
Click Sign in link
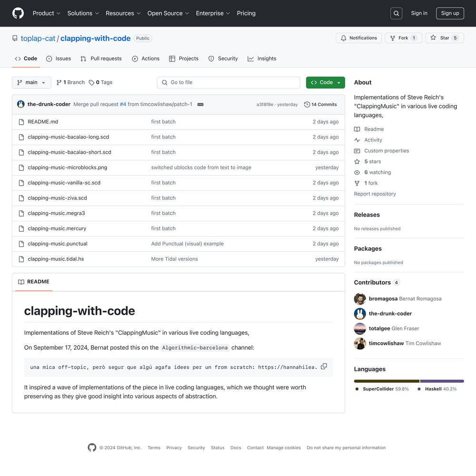click(x=419, y=13)
